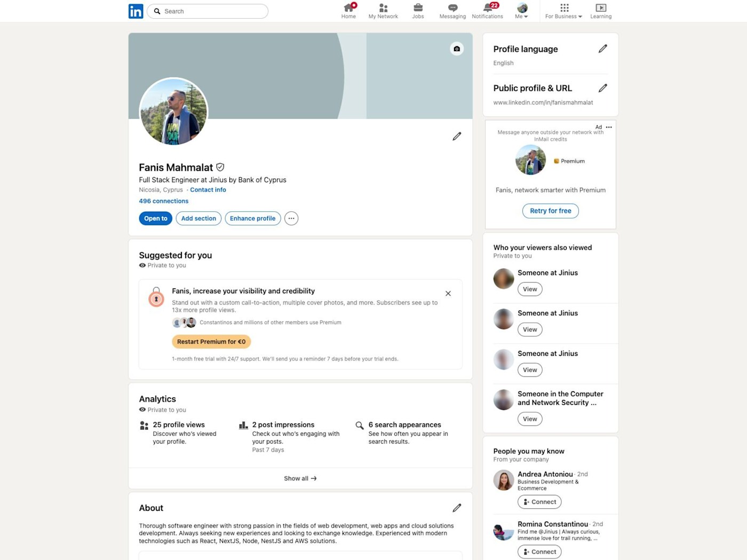Image resolution: width=747 pixels, height=560 pixels.
Task: Click the post impressions bar chart icon
Action: click(243, 425)
